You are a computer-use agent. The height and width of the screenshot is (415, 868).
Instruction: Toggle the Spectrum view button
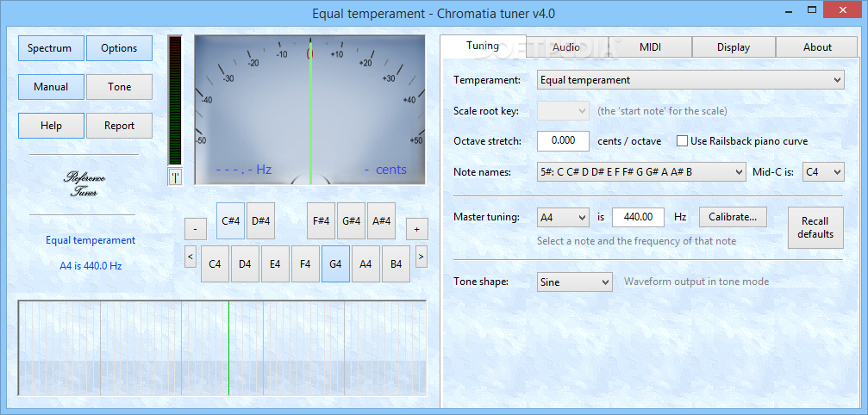(x=51, y=48)
